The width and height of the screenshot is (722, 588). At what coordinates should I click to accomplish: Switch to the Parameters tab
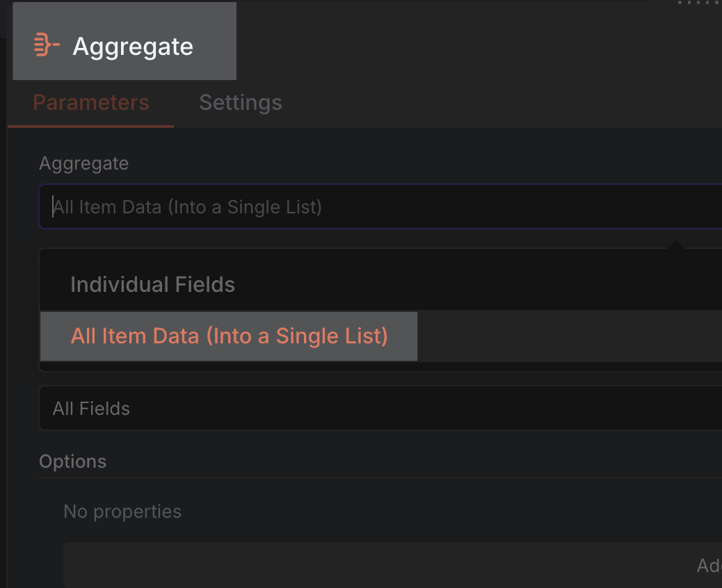(90, 102)
